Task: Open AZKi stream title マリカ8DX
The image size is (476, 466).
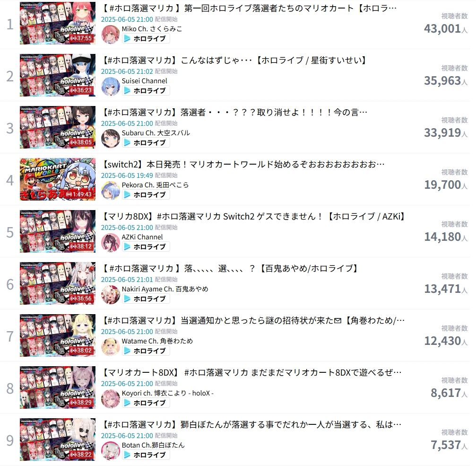Action: pyautogui.click(x=254, y=216)
